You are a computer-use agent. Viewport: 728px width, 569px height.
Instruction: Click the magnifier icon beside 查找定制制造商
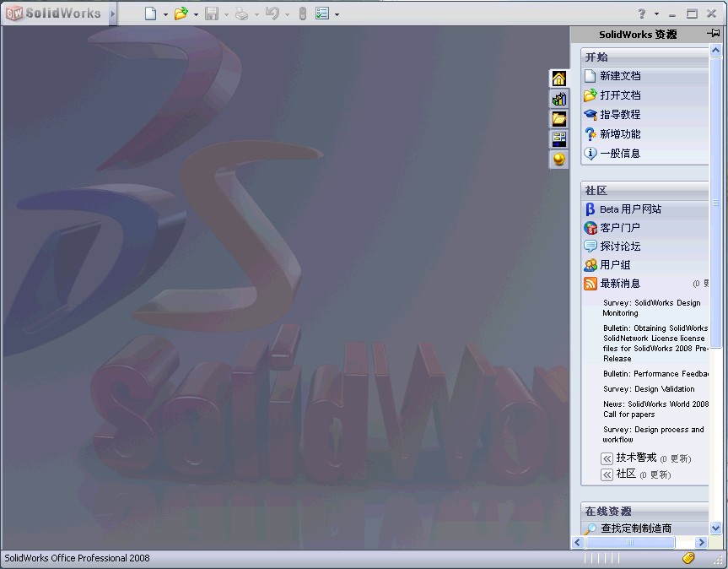[590, 528]
